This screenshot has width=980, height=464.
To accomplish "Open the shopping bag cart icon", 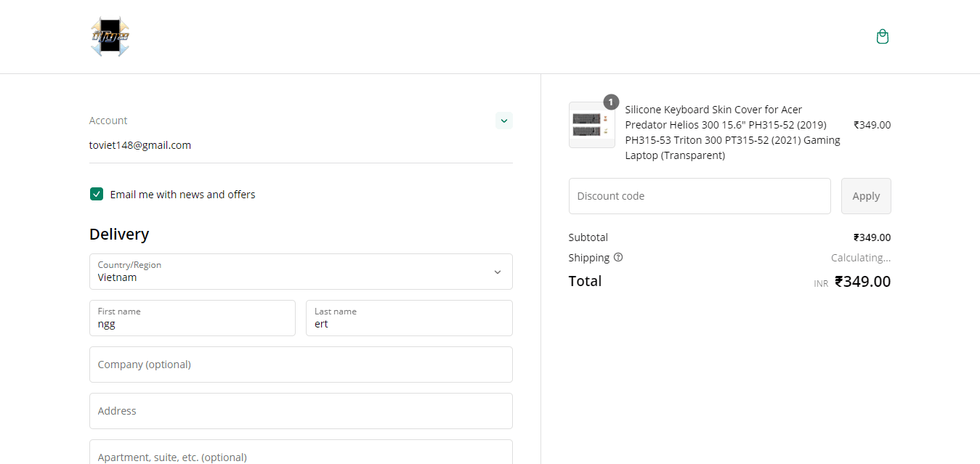I will click(x=882, y=36).
